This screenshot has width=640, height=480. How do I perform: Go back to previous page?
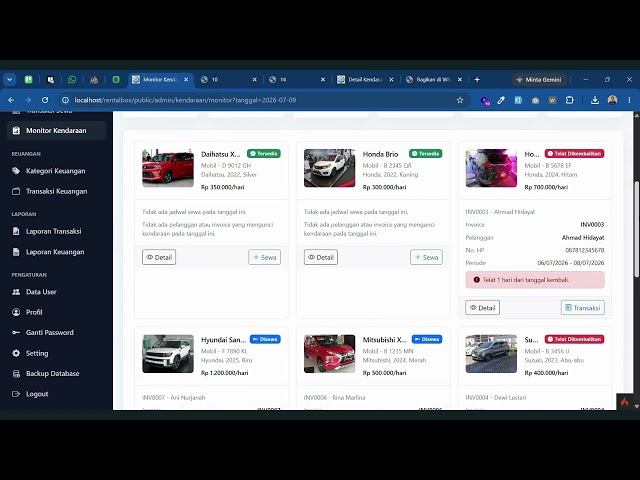click(x=11, y=100)
